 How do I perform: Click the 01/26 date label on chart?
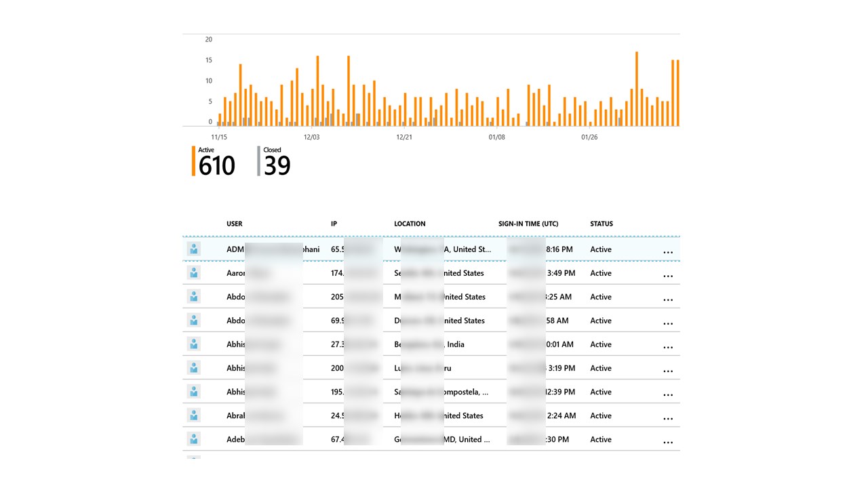[x=589, y=137]
